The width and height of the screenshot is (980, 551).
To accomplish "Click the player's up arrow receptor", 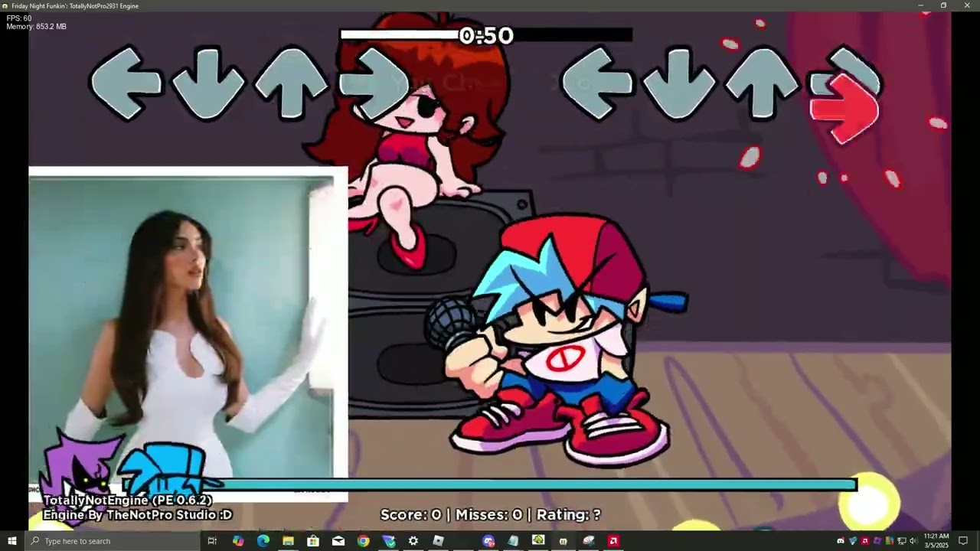I will 763,83.
